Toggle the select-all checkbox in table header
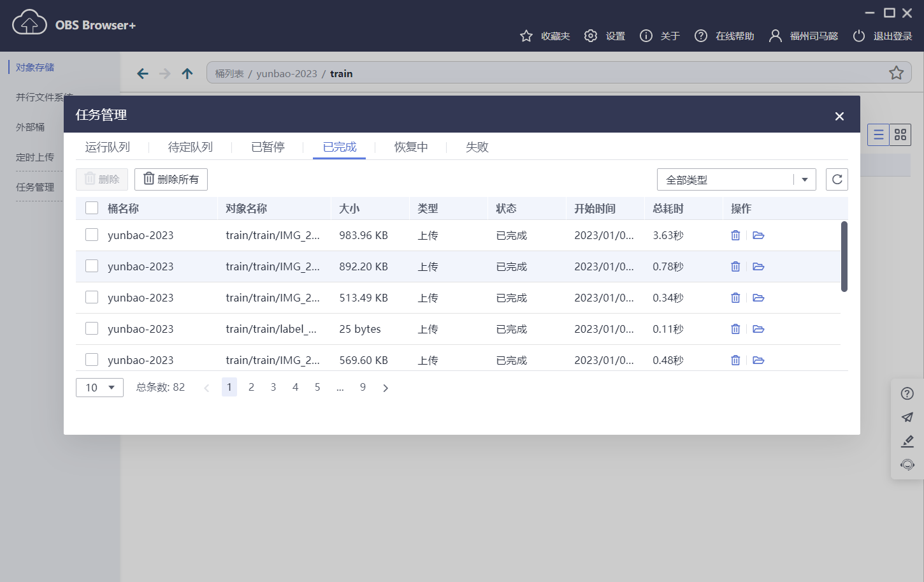This screenshot has height=582, width=924. [x=92, y=208]
